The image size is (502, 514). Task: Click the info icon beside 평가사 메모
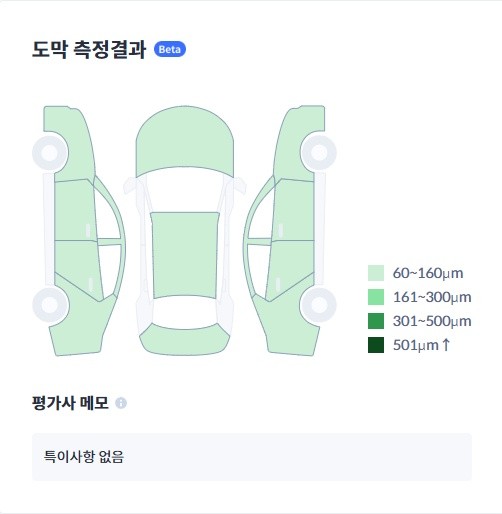[x=121, y=403]
